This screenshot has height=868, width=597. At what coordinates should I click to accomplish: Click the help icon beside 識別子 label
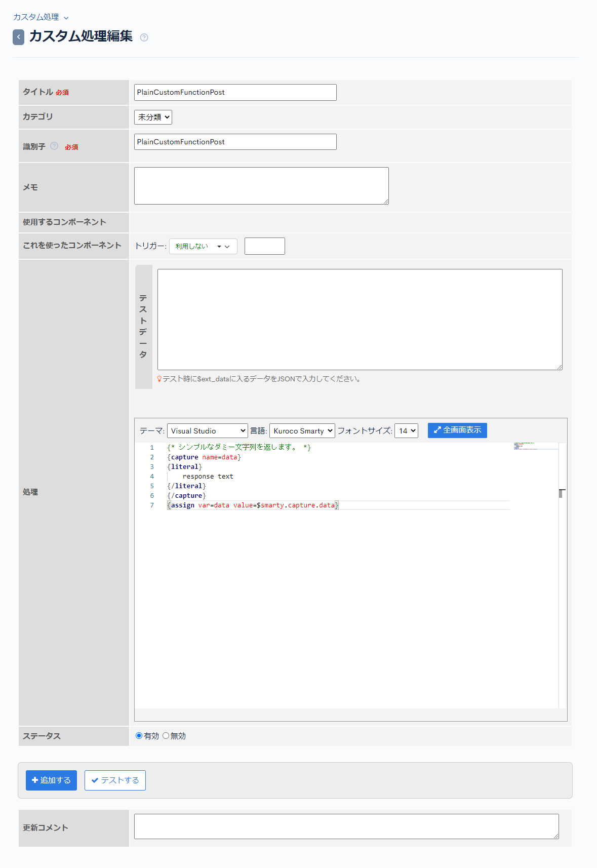54,146
